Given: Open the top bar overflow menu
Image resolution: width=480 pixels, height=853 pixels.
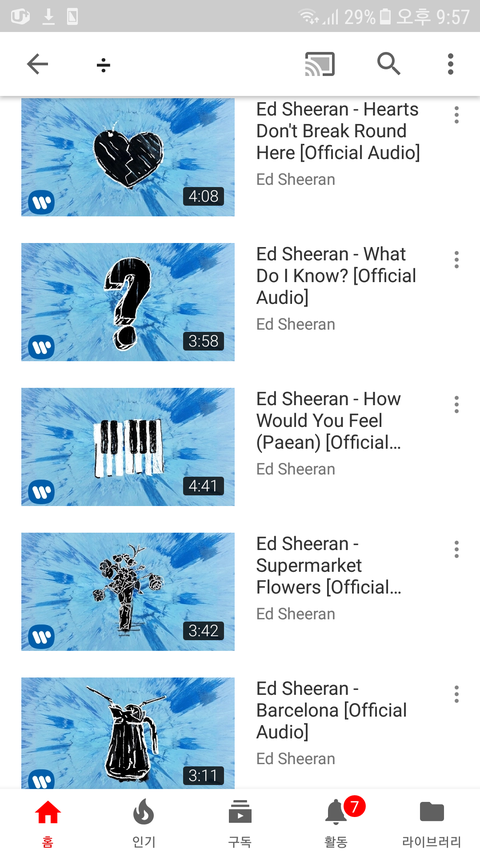Looking at the screenshot, I should (x=450, y=64).
